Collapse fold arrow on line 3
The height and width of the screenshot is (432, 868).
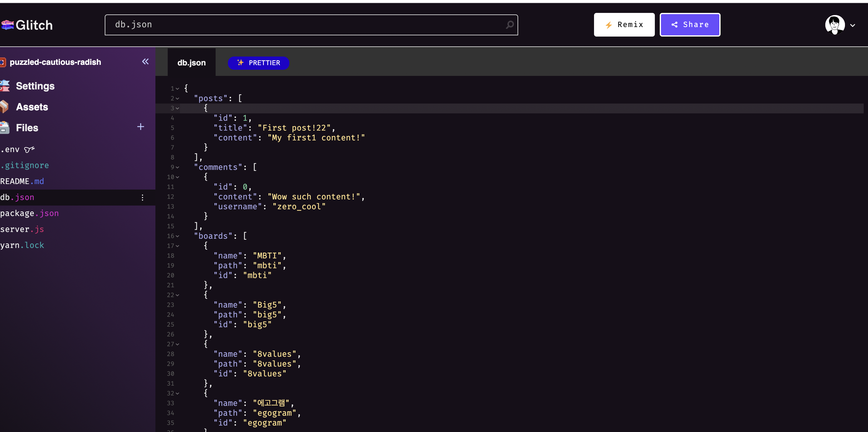click(177, 108)
